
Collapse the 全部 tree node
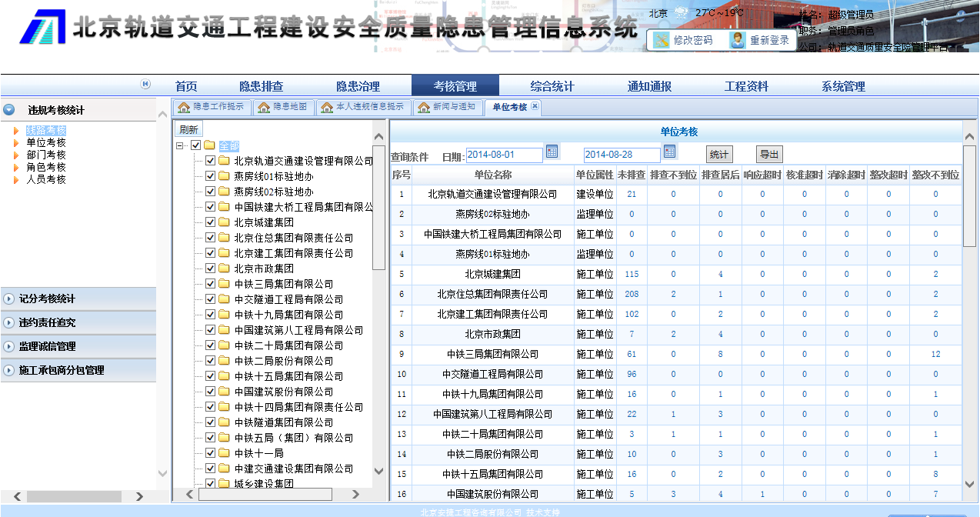(x=181, y=145)
